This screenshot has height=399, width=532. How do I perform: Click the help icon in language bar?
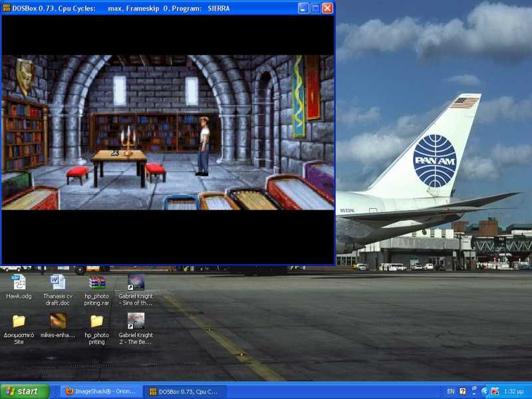pyautogui.click(x=463, y=391)
